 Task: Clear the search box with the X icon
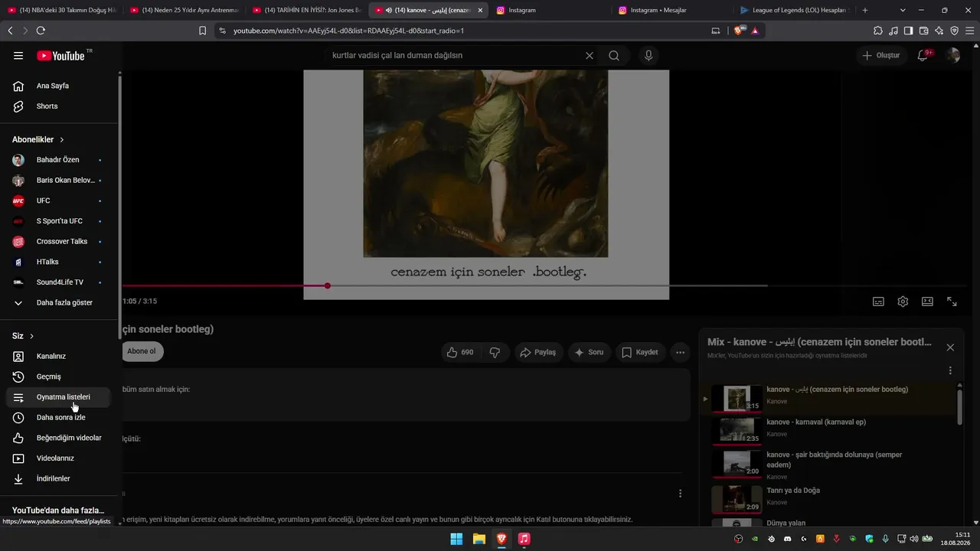(590, 55)
